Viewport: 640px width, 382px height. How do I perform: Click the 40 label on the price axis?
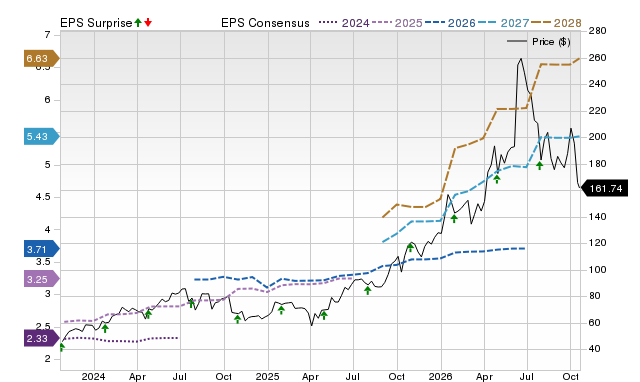595,349
